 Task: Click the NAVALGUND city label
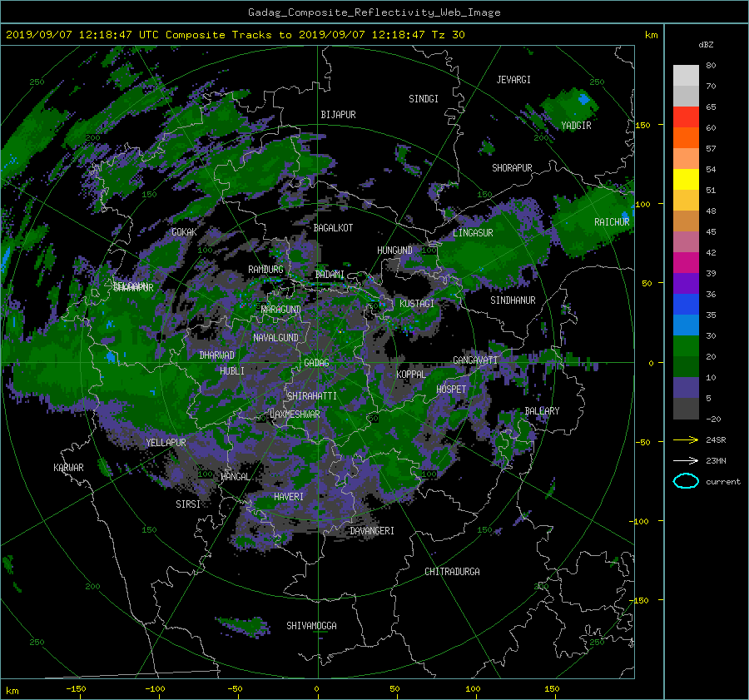[x=275, y=338]
